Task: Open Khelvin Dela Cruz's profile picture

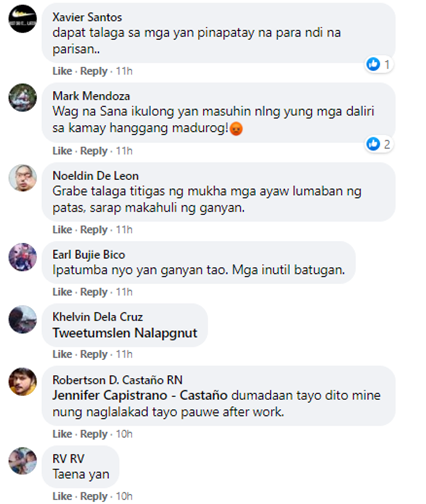Action: coord(23,319)
